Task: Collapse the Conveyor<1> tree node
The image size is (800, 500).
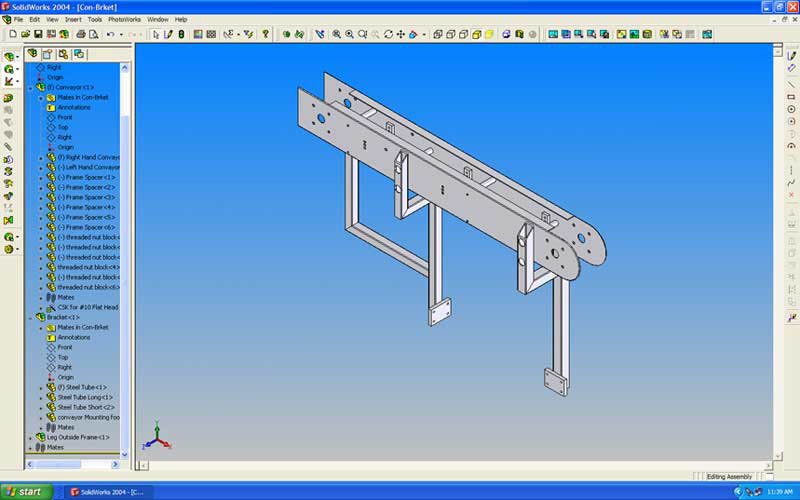Action: tap(31, 88)
